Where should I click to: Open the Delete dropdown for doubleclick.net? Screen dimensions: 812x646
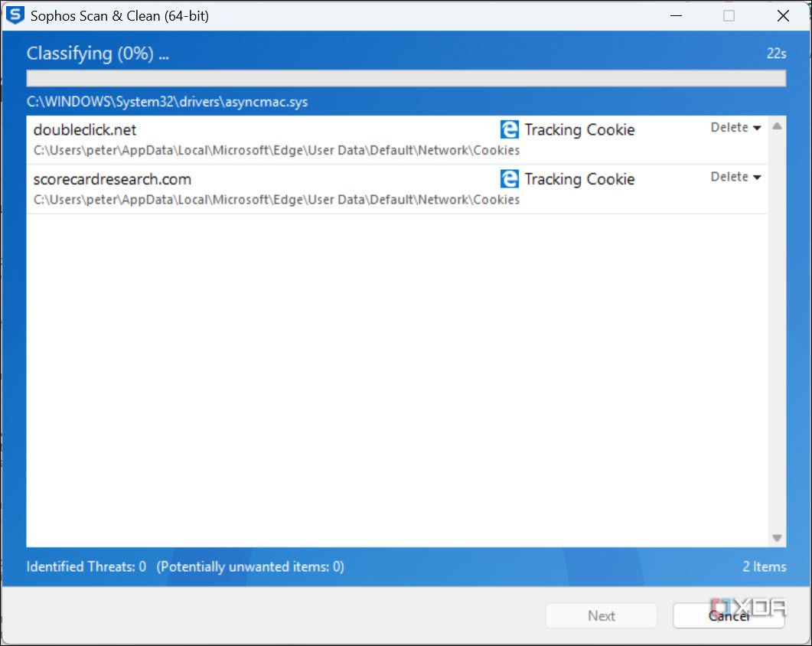click(x=735, y=127)
